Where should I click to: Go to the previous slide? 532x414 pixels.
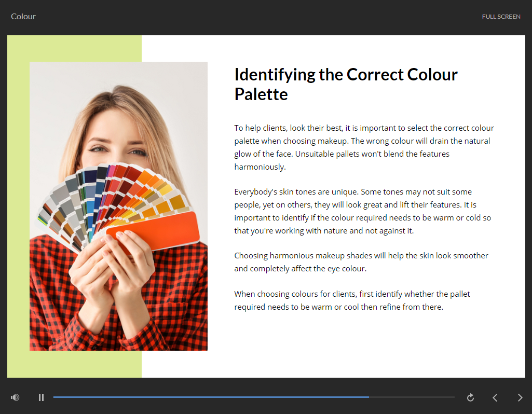click(x=495, y=397)
